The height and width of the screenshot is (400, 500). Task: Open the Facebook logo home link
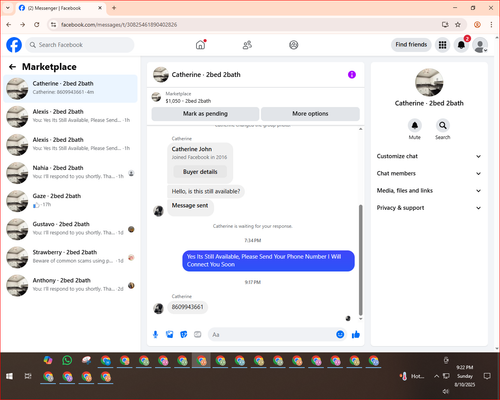click(14, 45)
